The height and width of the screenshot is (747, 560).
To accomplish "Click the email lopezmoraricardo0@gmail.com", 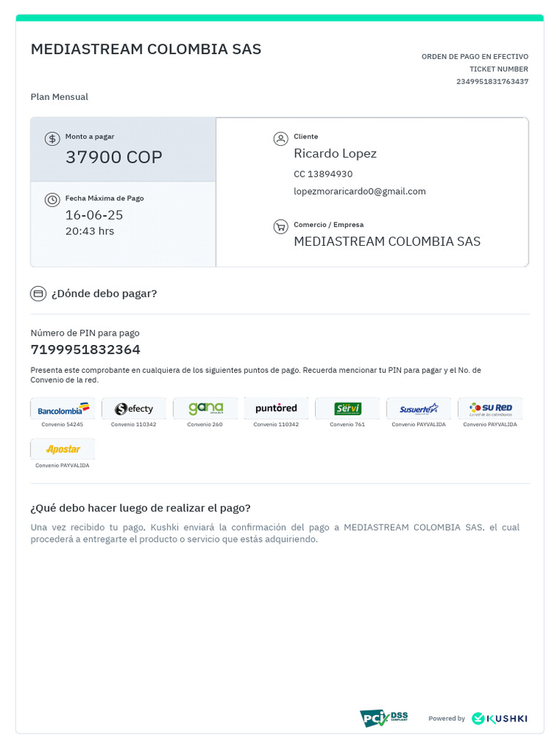I will [x=359, y=191].
